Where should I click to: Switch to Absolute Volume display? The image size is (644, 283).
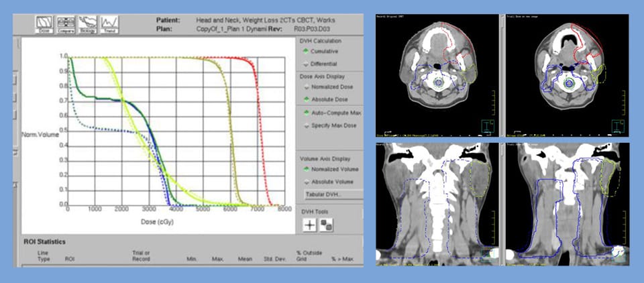307,182
